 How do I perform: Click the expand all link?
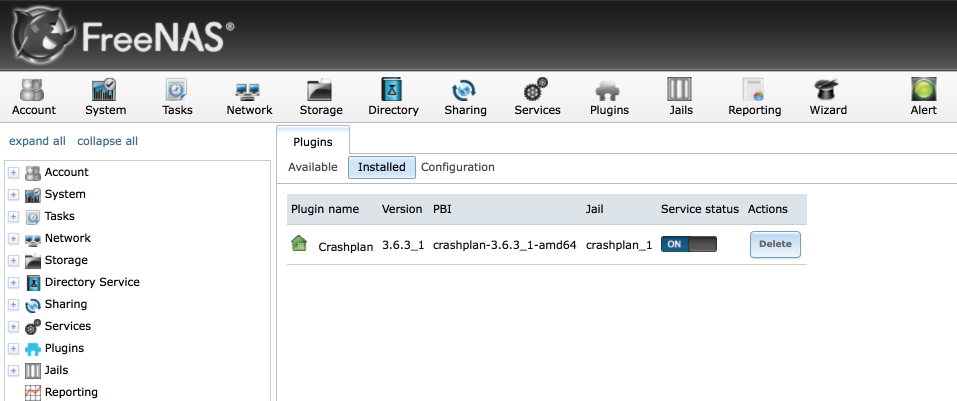37,141
